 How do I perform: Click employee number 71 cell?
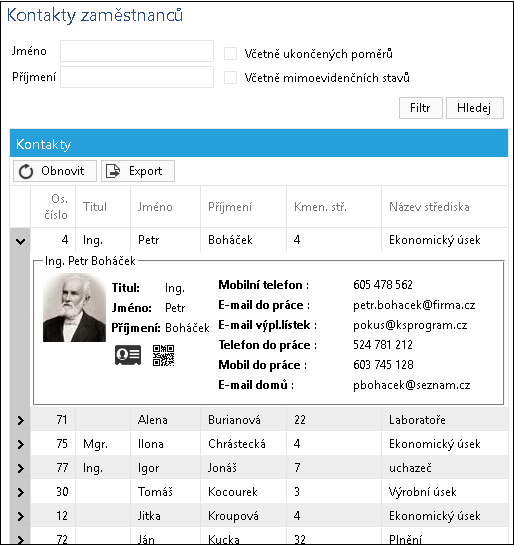(53, 420)
